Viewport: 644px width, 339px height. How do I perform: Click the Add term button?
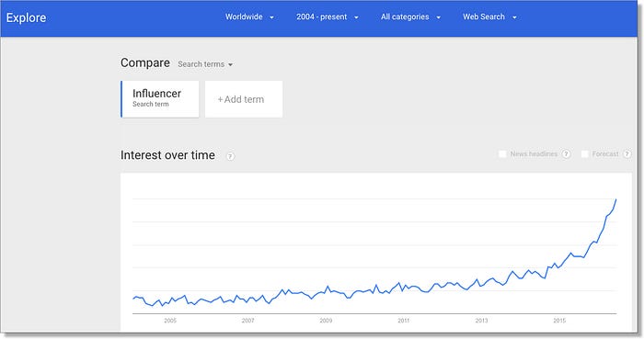(x=244, y=99)
